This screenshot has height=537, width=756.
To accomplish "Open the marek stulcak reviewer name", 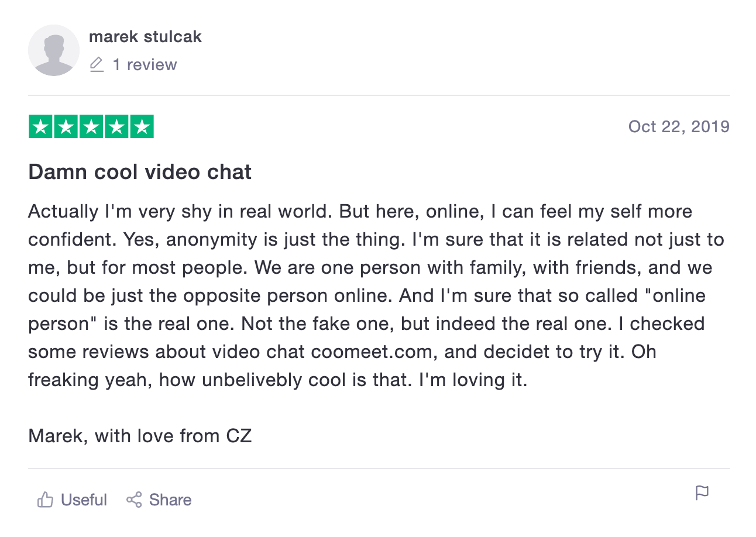I will pyautogui.click(x=145, y=36).
